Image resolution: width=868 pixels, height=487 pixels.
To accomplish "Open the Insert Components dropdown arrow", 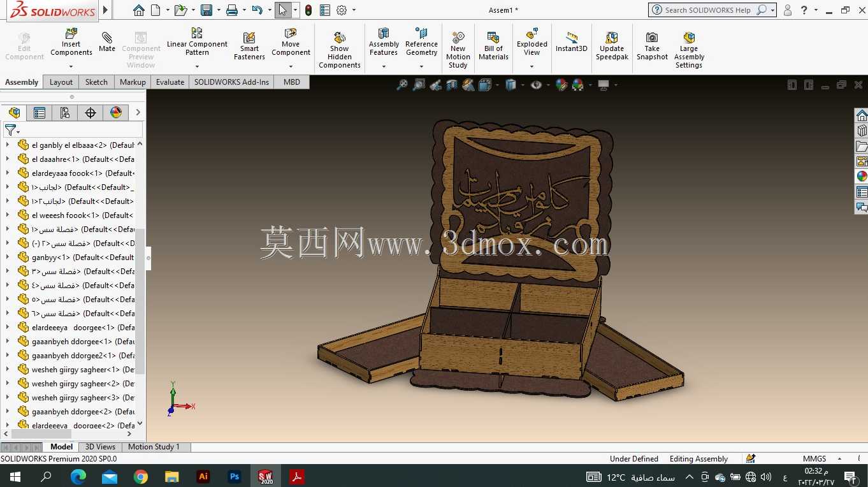I will point(71,66).
